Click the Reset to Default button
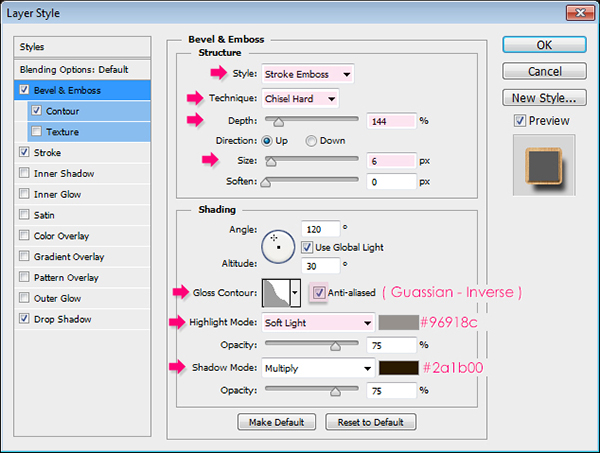 coord(369,422)
